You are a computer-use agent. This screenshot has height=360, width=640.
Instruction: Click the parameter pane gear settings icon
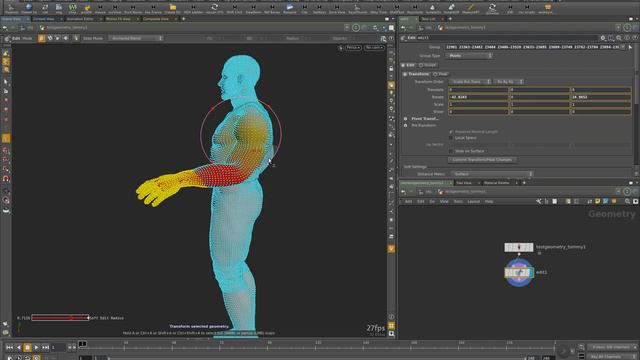coord(603,38)
